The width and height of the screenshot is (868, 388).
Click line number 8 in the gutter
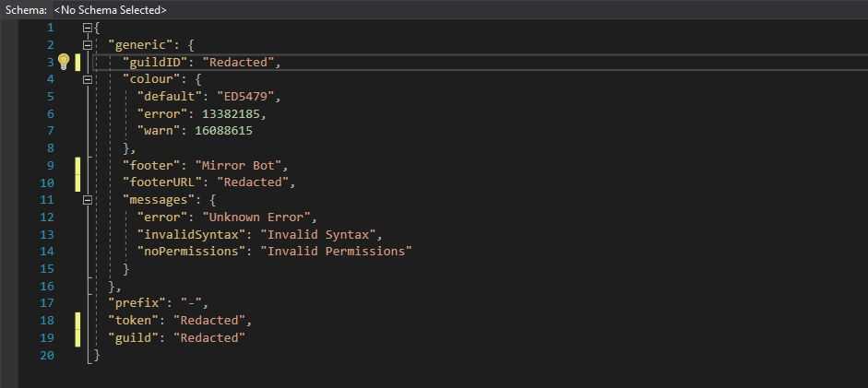tap(51, 147)
